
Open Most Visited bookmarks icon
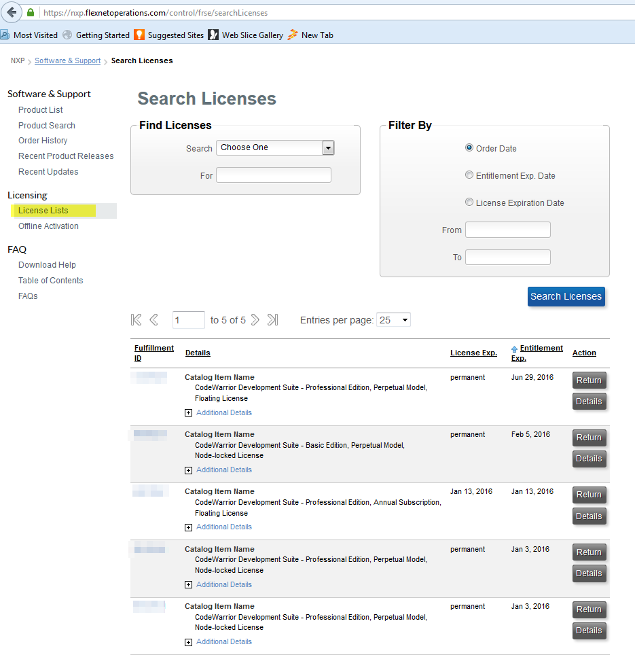(x=5, y=35)
